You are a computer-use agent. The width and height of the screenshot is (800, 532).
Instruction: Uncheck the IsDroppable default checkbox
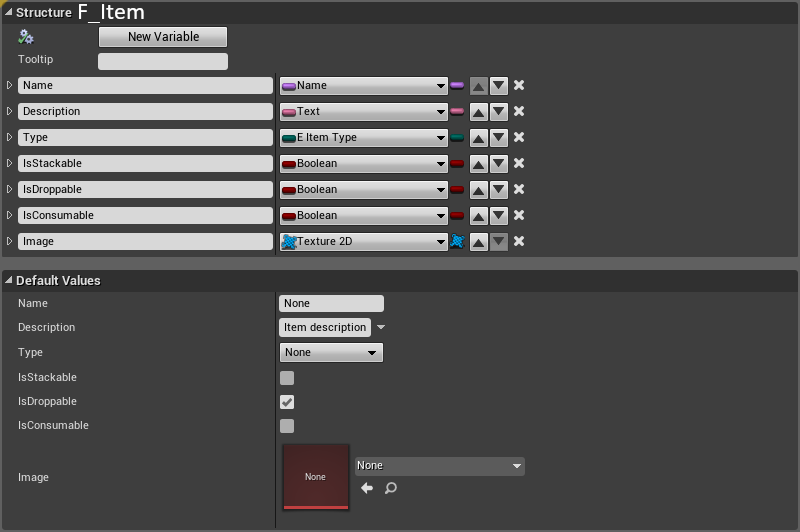point(287,402)
